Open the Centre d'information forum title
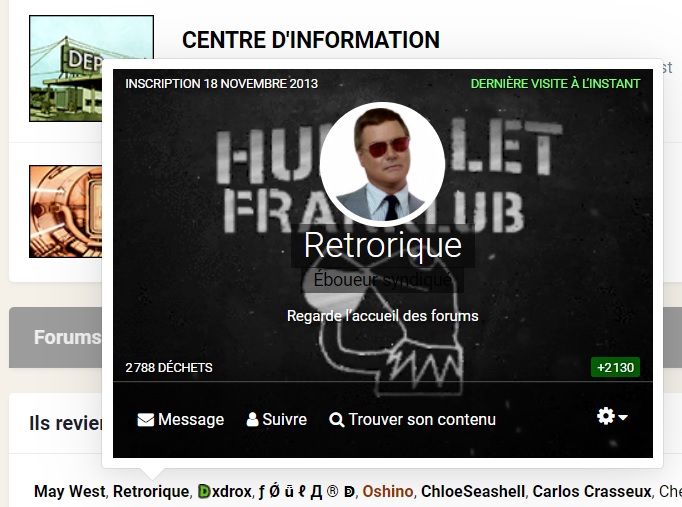This screenshot has width=682, height=507. [311, 40]
